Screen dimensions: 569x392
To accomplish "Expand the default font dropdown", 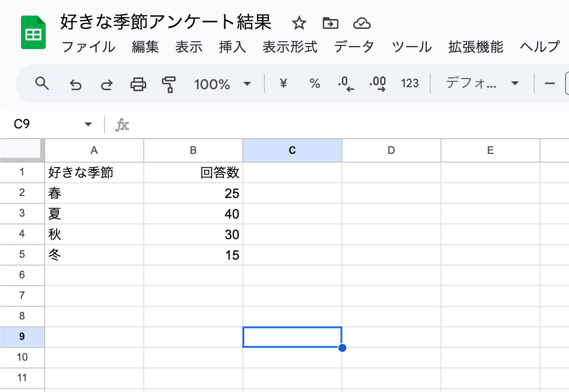I will pos(481,84).
